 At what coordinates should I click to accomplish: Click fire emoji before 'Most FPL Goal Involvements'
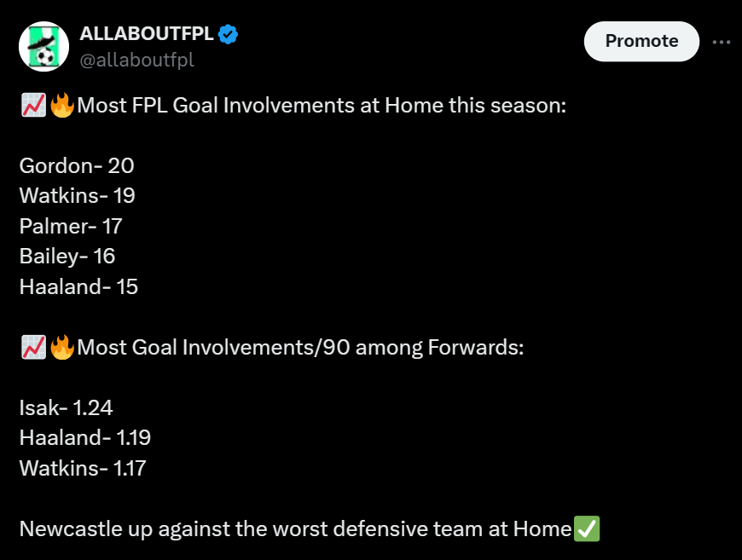click(62, 107)
